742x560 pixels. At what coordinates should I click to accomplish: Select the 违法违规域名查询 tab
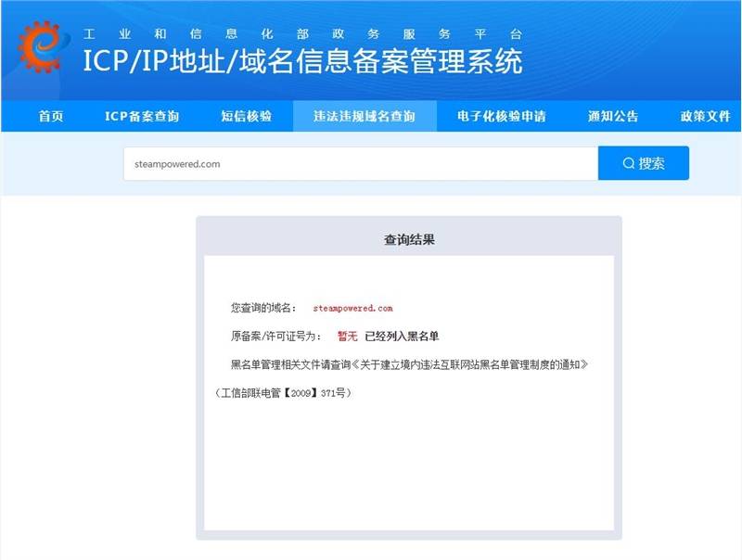coord(365,116)
